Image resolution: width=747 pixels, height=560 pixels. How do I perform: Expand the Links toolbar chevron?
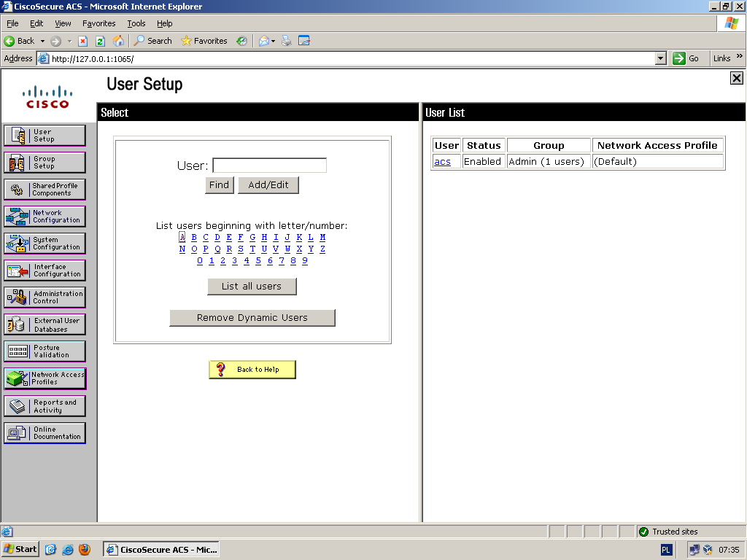[x=740, y=56]
